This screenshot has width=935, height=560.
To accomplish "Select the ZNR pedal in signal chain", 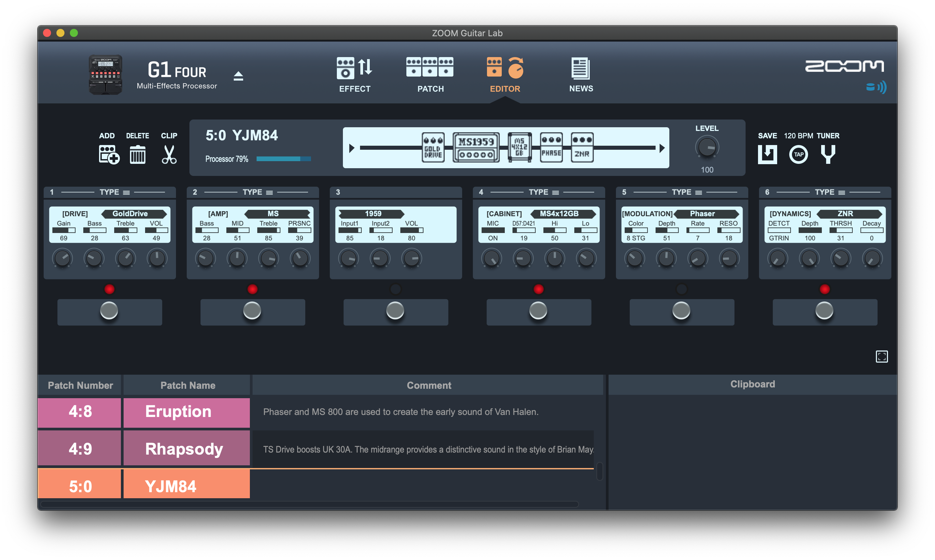I will [x=582, y=147].
